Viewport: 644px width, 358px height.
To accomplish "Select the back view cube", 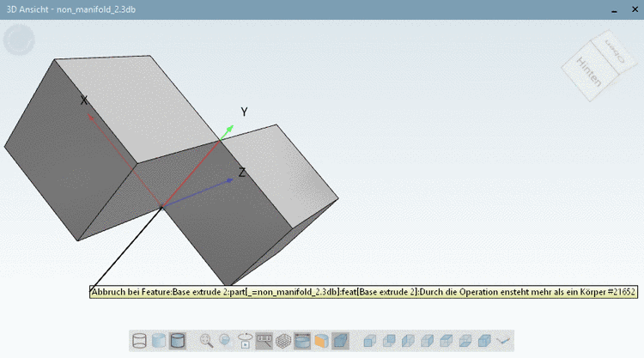I will point(389,341).
